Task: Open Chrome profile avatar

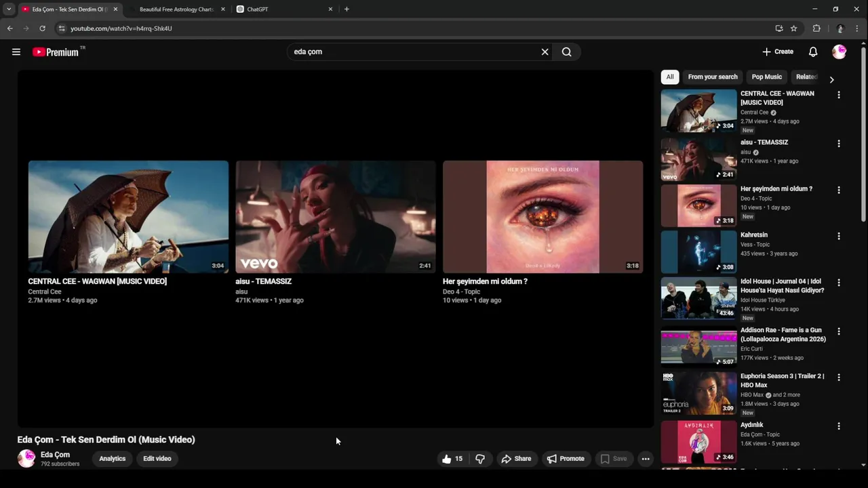Action: coord(840,28)
